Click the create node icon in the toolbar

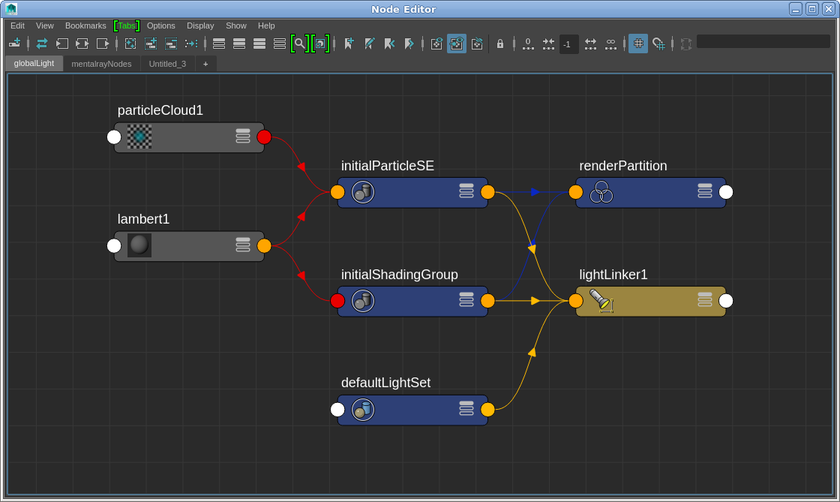click(15, 44)
